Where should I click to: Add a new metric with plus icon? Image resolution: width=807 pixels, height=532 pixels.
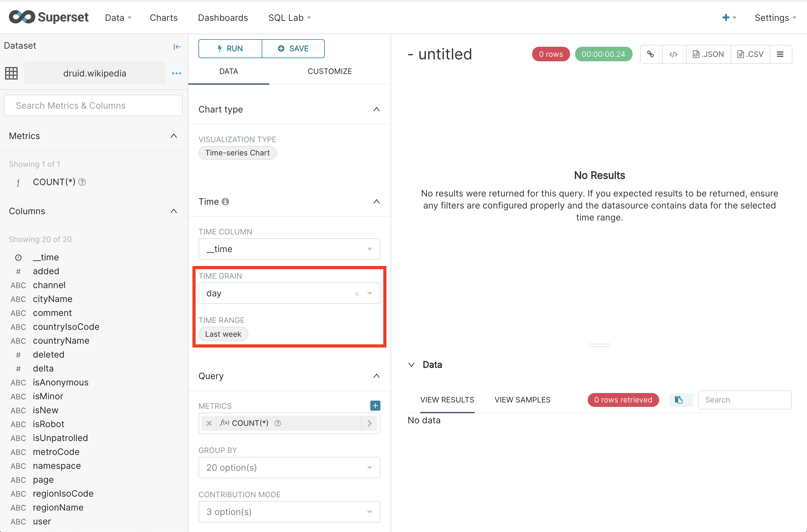[375, 405]
